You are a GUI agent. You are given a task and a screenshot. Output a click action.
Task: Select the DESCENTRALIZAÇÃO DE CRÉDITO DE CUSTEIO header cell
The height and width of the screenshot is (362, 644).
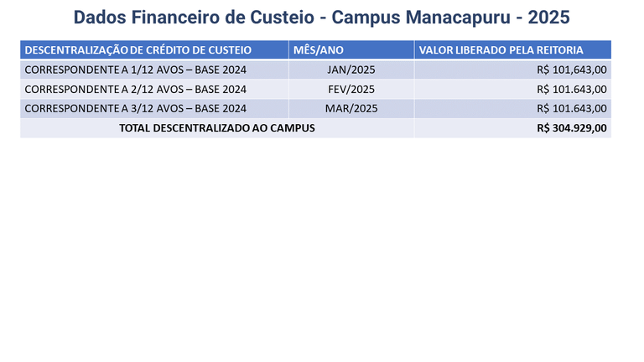coord(154,49)
